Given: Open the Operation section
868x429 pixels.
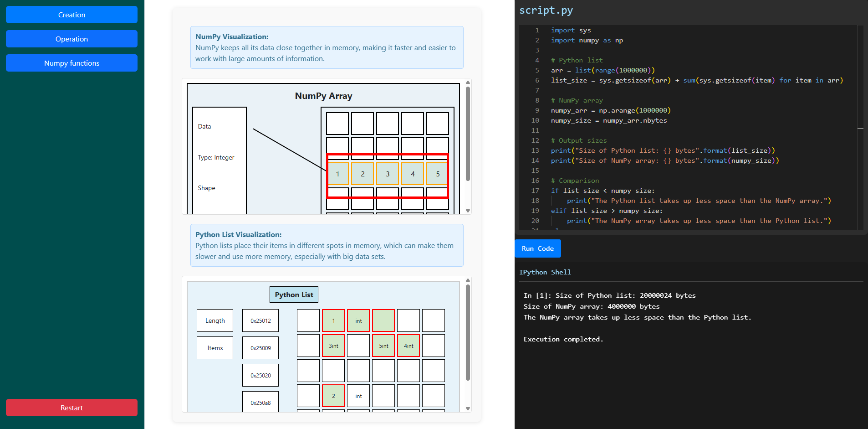Looking at the screenshot, I should 71,39.
